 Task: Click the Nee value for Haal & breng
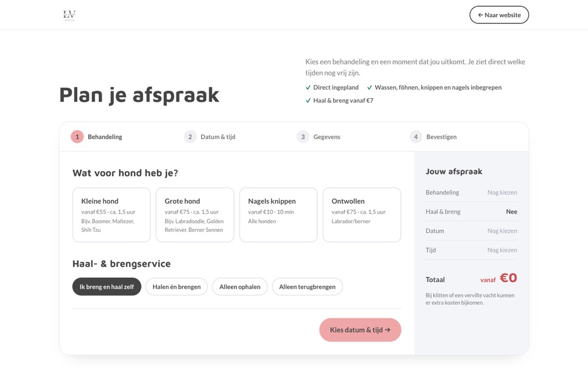(511, 212)
